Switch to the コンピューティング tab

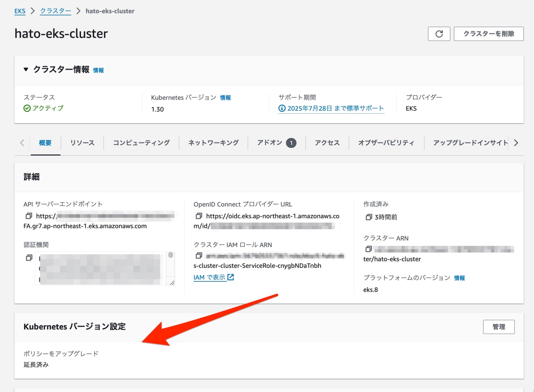(141, 143)
